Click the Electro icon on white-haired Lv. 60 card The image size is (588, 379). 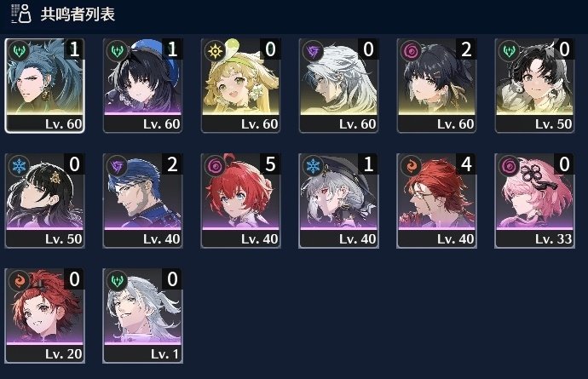pyautogui.click(x=313, y=50)
